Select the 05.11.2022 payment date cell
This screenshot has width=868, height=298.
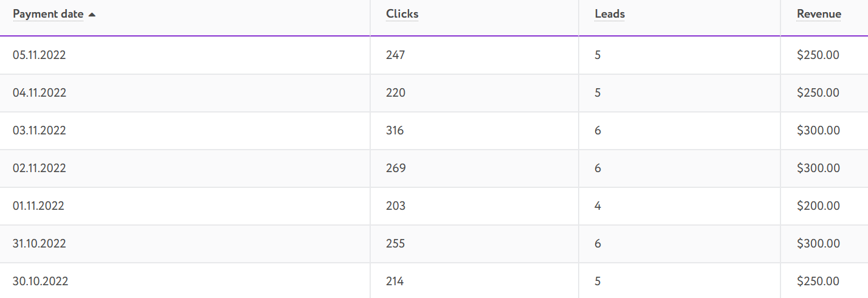point(40,55)
